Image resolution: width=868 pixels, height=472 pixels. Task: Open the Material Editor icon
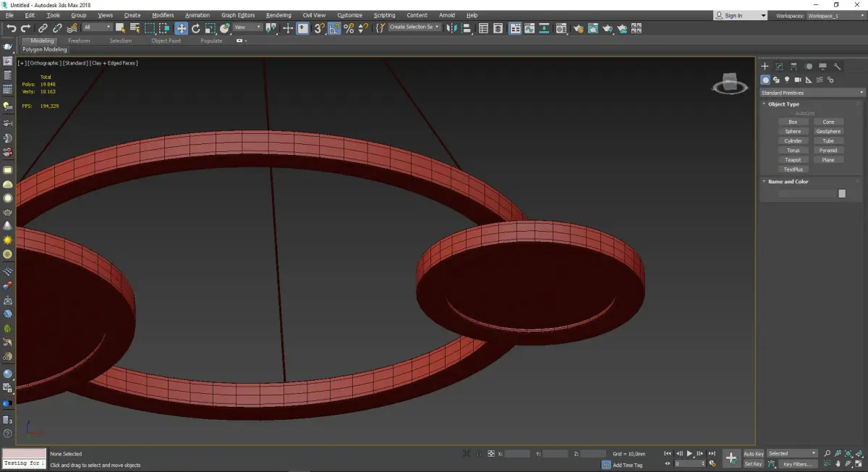pos(561,28)
